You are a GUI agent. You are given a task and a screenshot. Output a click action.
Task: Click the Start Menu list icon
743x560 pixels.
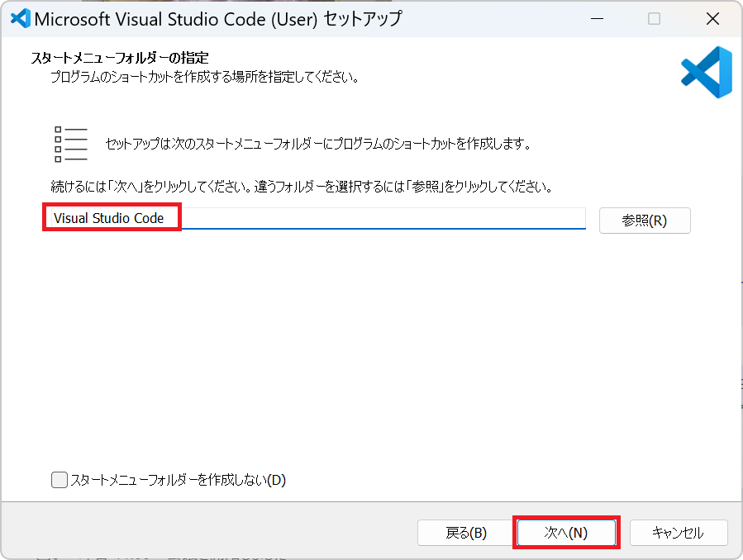click(70, 145)
